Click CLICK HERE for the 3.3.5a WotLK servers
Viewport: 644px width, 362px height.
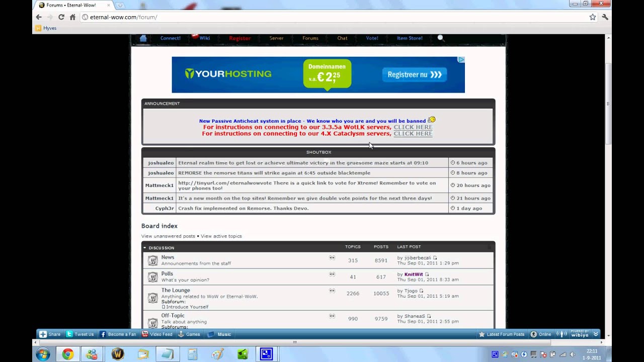pos(413,127)
